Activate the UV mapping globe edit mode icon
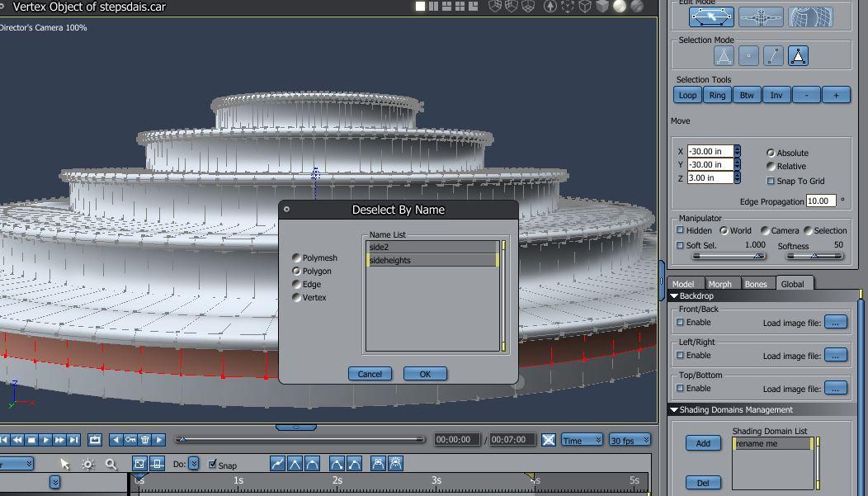This screenshot has height=496, width=868. pyautogui.click(x=811, y=17)
